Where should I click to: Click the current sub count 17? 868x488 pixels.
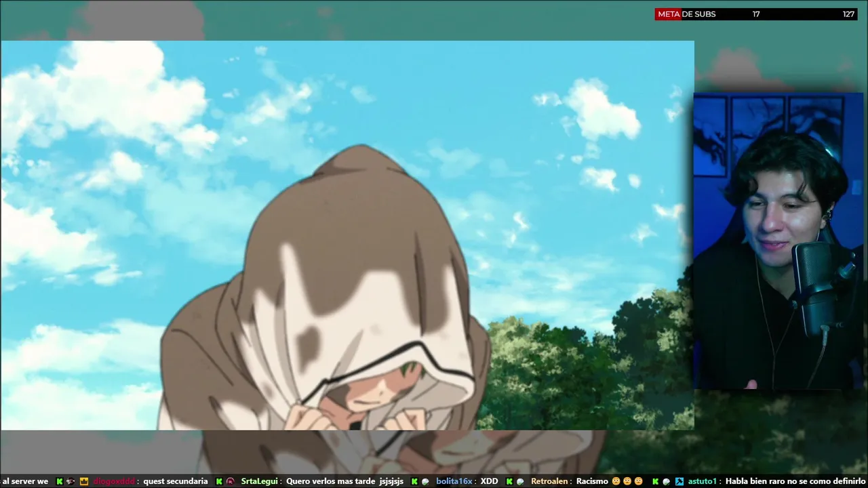point(756,14)
